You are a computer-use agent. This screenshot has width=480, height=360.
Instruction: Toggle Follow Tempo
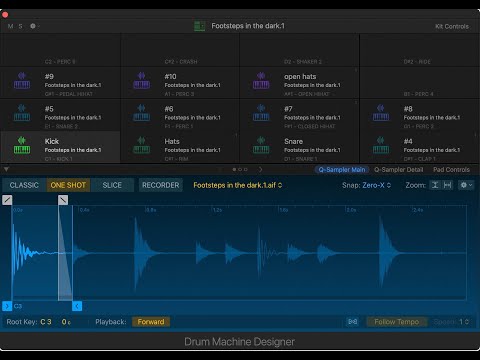[x=397, y=322]
